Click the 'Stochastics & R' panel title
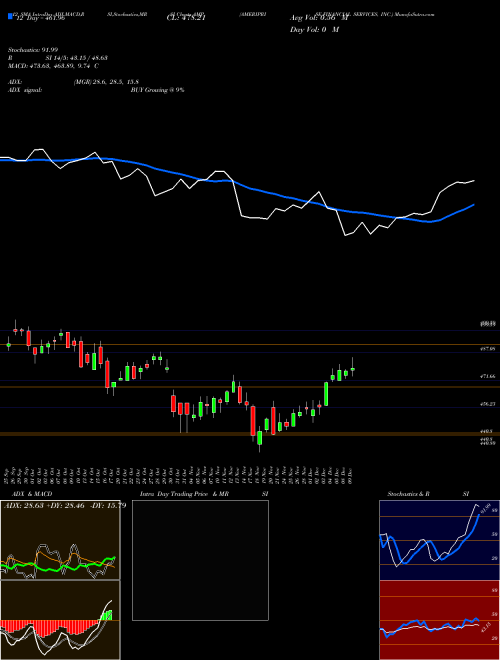The width and height of the screenshot is (500, 660). tap(409, 494)
